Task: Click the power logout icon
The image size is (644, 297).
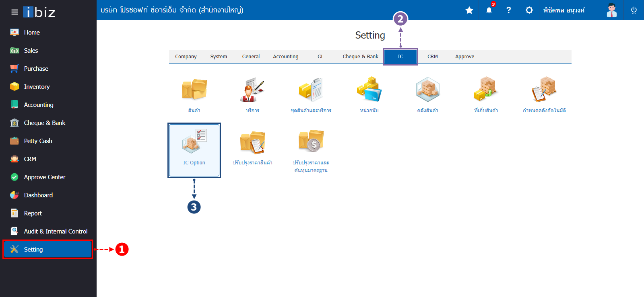Action: pyautogui.click(x=634, y=10)
